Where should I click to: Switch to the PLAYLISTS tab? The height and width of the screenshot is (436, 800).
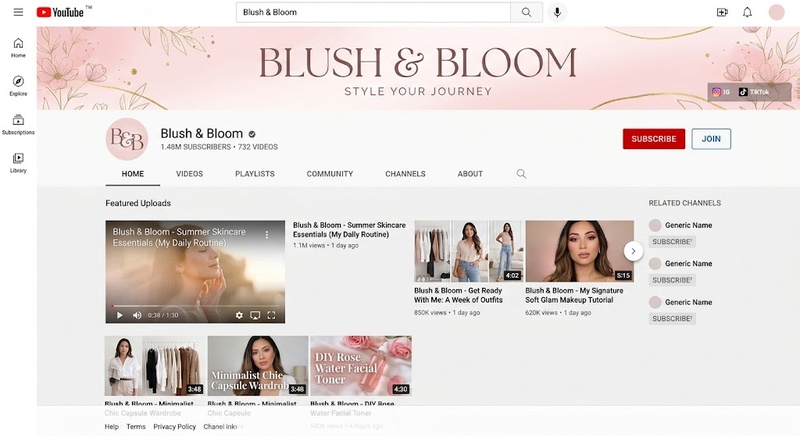point(255,174)
